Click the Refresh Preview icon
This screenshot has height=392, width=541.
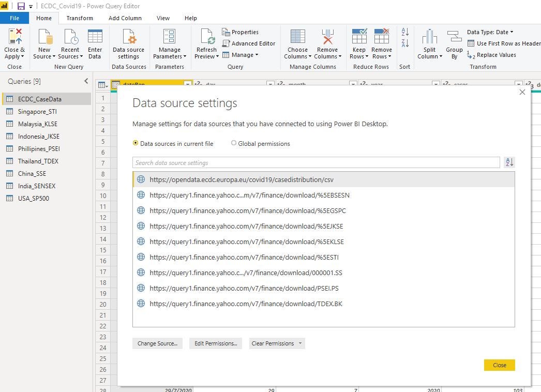(x=207, y=37)
